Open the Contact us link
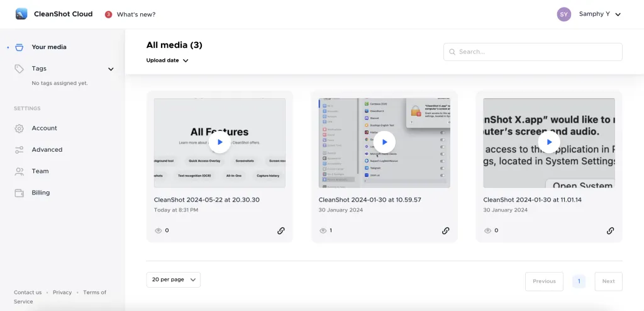 point(28,293)
